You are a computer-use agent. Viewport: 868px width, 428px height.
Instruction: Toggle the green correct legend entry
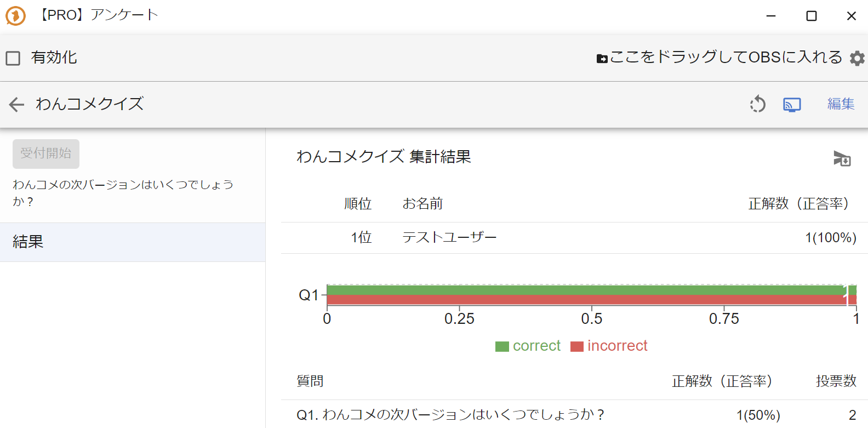[528, 346]
